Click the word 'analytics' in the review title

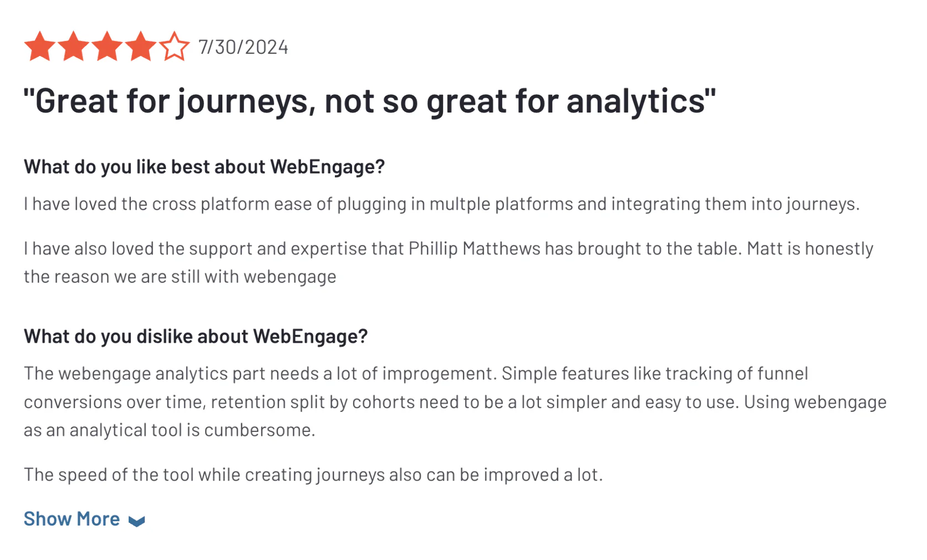point(635,101)
